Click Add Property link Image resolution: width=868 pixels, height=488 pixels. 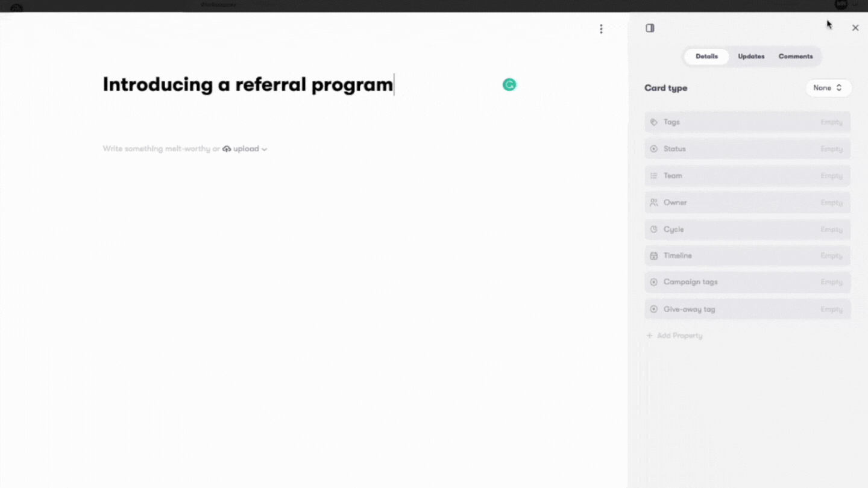point(674,336)
